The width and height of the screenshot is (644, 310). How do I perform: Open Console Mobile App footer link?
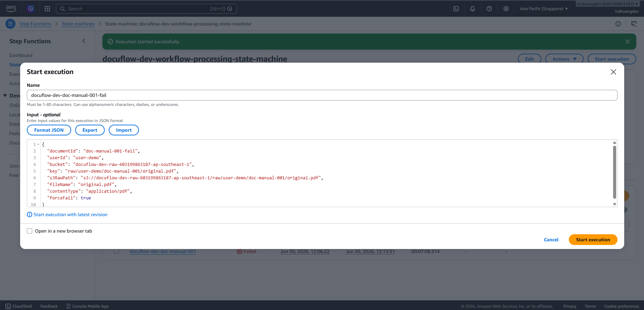click(x=87, y=306)
